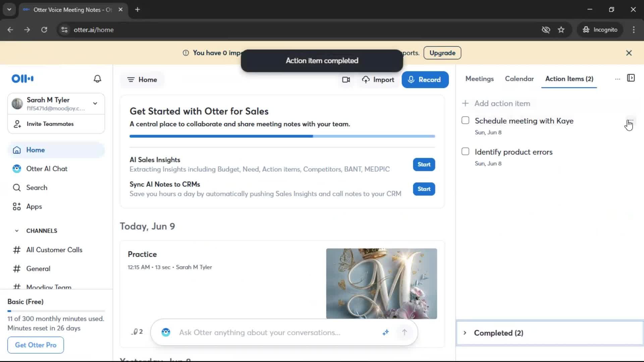The image size is (644, 362).
Task: Open the All Customer Calls channel
Action: (56, 250)
